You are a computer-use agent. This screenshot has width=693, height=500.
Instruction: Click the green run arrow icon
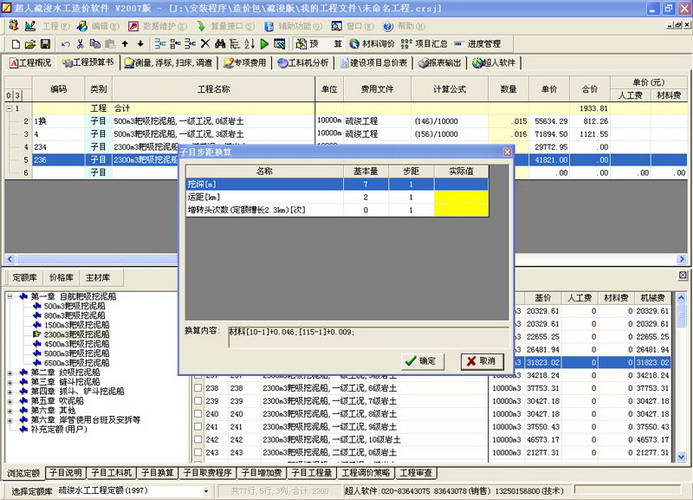click(265, 44)
